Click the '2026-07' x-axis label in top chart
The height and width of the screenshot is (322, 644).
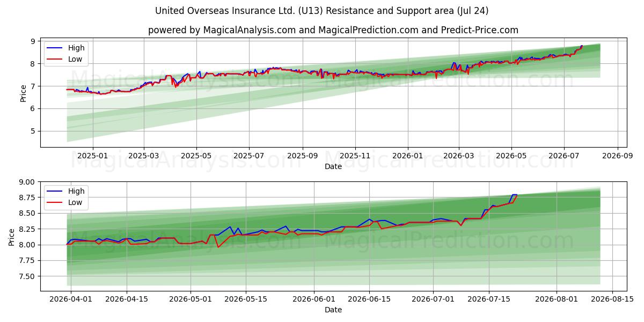(x=563, y=157)
